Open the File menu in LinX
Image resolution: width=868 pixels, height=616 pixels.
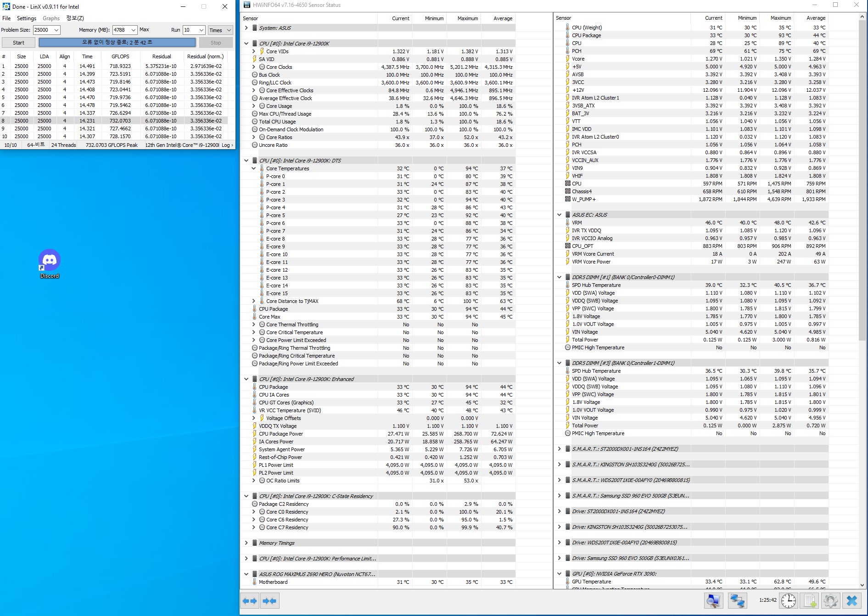(x=6, y=18)
